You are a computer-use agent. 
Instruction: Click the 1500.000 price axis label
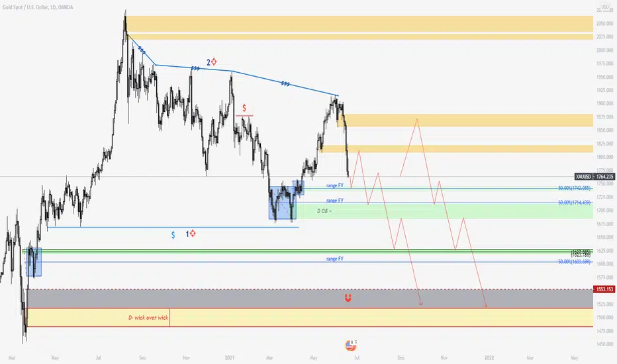coord(605,318)
